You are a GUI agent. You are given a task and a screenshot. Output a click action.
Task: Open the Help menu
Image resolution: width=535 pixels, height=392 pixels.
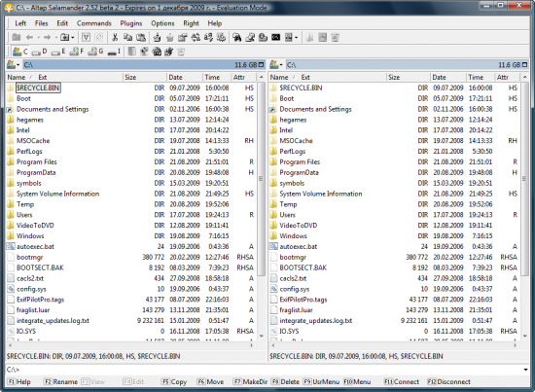coord(215,23)
